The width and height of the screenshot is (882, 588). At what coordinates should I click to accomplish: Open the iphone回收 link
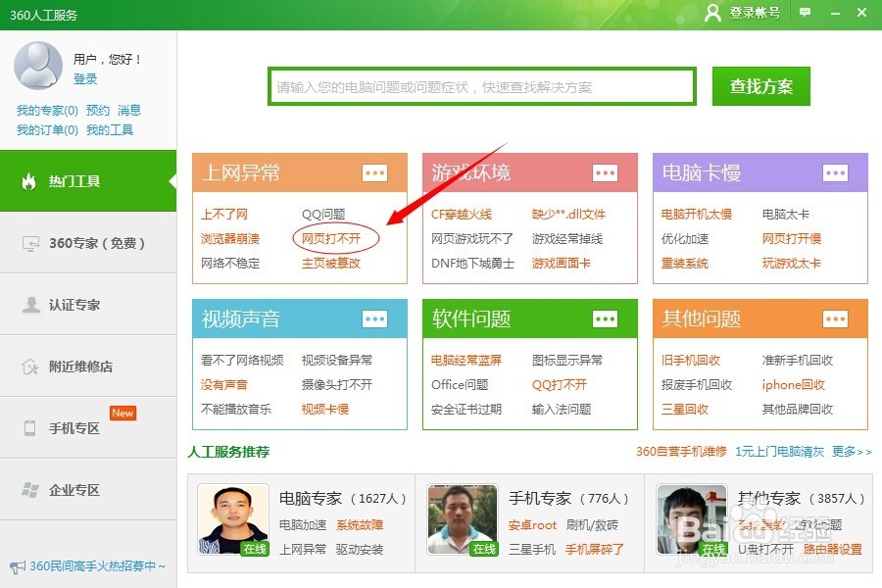point(794,385)
